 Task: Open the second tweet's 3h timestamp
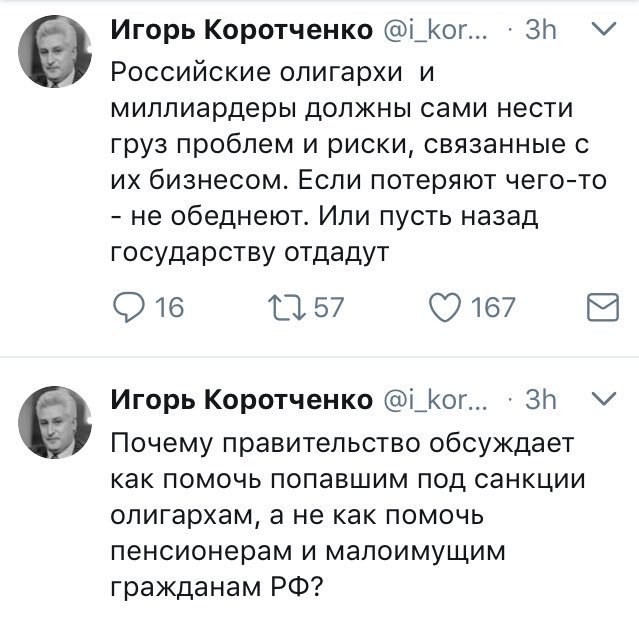[x=540, y=401]
